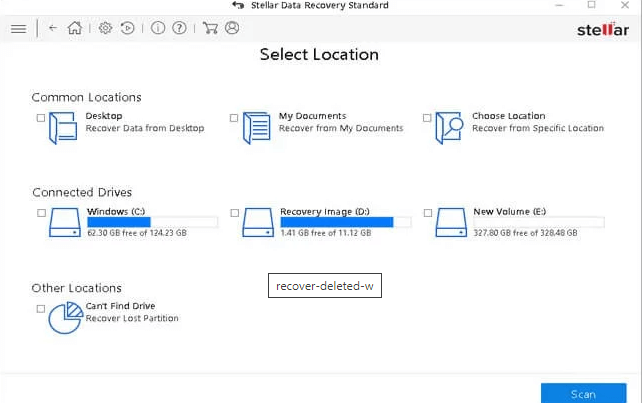Click the 'Common Locations' heading
644x403 pixels.
pos(87,97)
